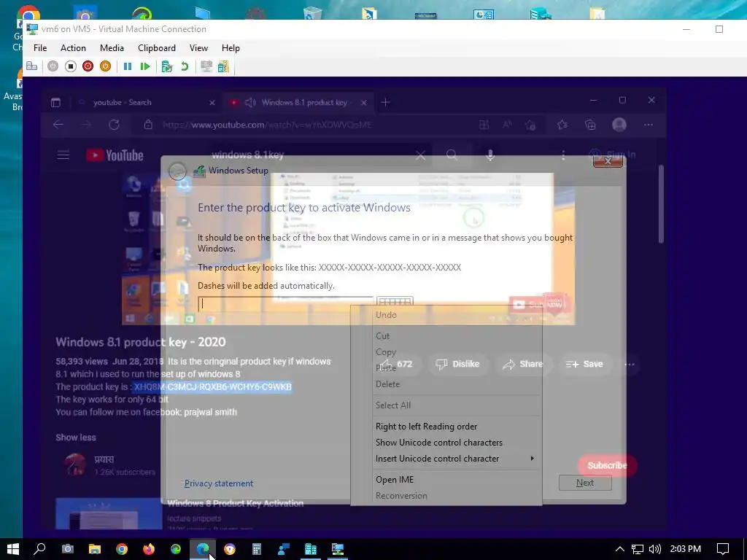The image size is (747, 560).
Task: Click the last teal-yellow icon in the VM Connection toolbar
Action: [x=223, y=66]
